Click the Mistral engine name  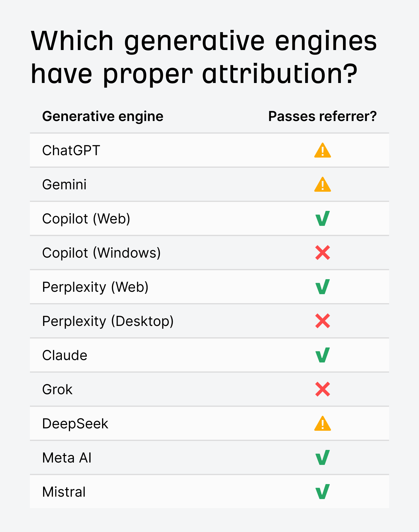click(64, 492)
